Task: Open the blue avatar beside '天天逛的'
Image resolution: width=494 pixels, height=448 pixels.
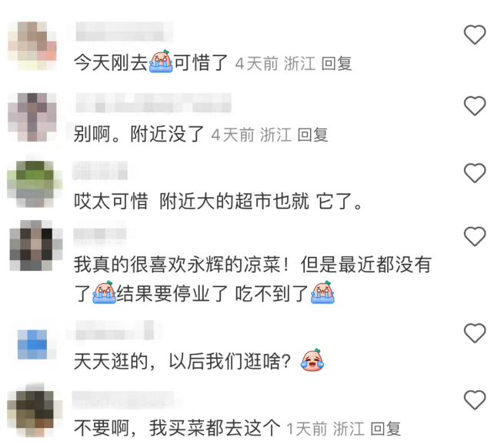Action: [x=32, y=345]
